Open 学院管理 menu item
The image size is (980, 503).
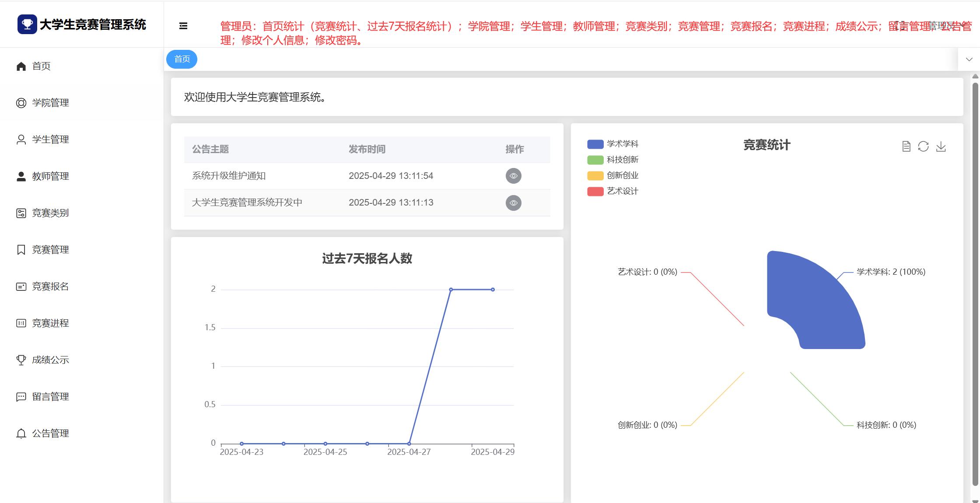coord(50,103)
